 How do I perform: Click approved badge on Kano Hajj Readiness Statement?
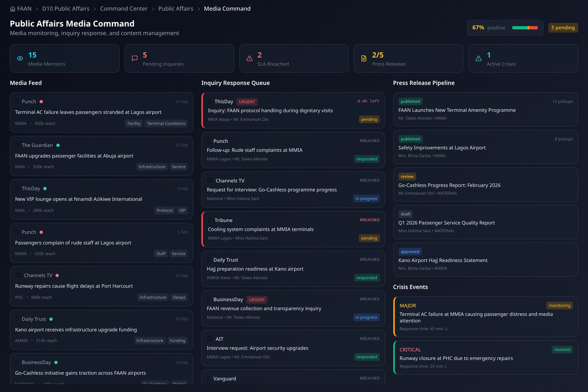click(410, 252)
